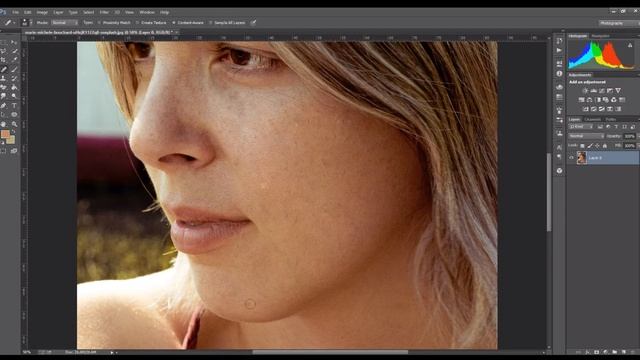Open the Photography workspace dropdown
This screenshot has width=640, height=360.
coord(619,23)
